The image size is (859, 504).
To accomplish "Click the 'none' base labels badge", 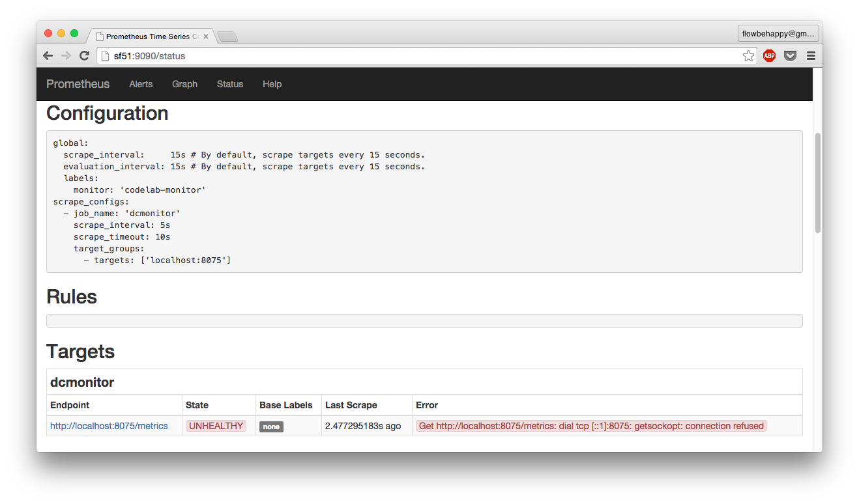I will (271, 427).
